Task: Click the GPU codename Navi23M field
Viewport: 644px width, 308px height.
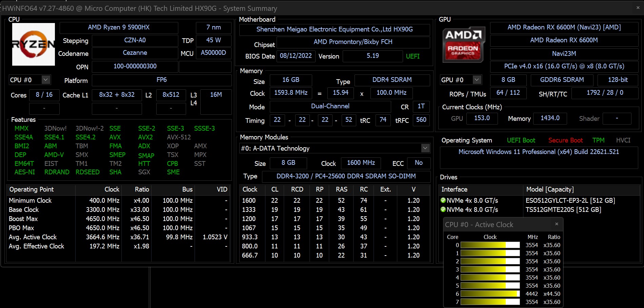Action: click(x=564, y=53)
